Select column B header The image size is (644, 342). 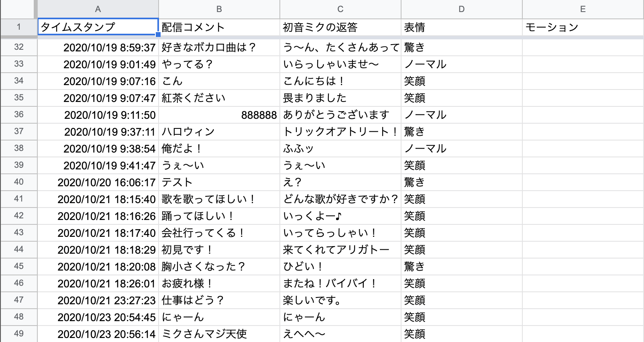tap(219, 9)
